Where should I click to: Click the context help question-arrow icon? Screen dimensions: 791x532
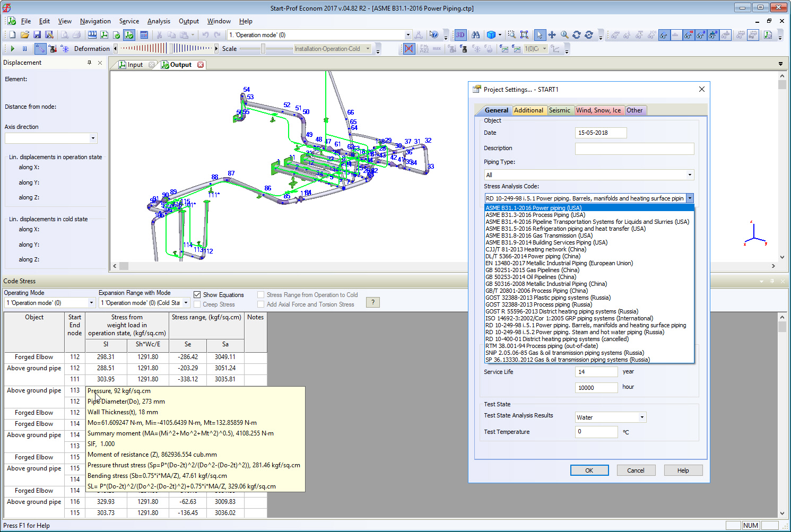(434, 35)
